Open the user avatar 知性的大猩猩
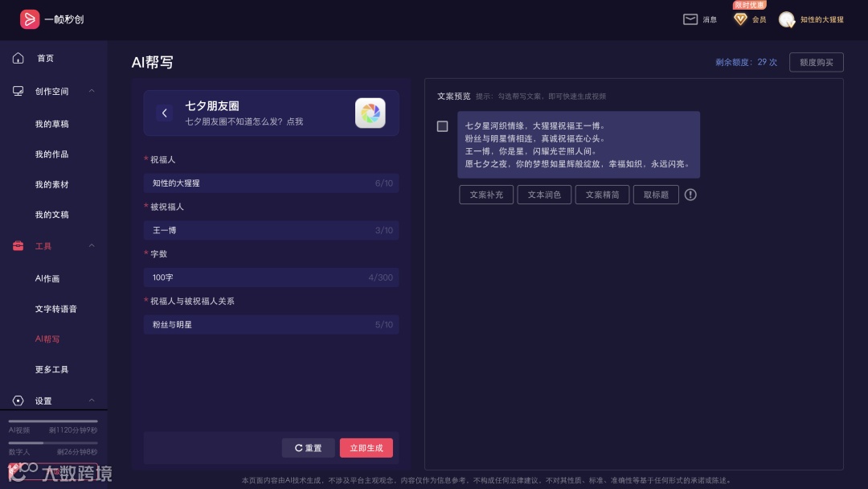Viewport: 868px width, 489px height. [x=787, y=19]
